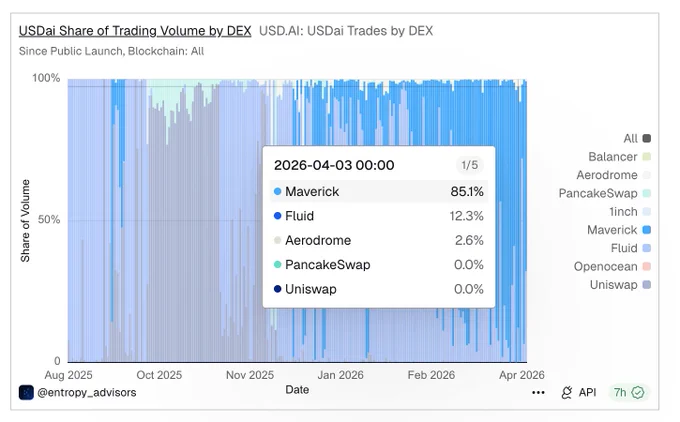This screenshot has height=422, width=680.
Task: Click the 50% y-axis label
Action: point(49,219)
